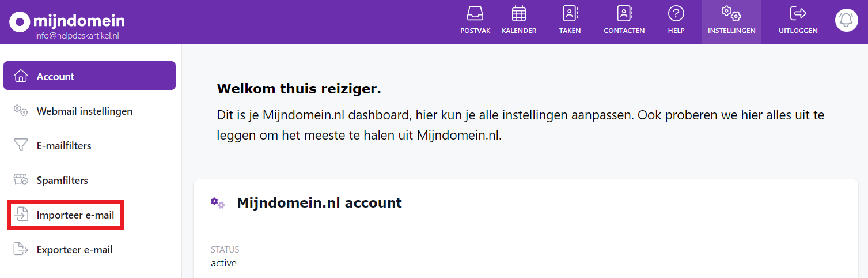Screen dimensions: 868x278
Task: Select Exporteer e-mail in sidebar
Action: pyautogui.click(x=74, y=250)
